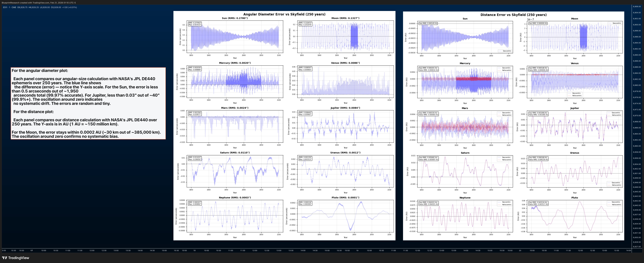Click the close value C6,928.00
Viewport: 644px width, 263px height.
[56, 7]
